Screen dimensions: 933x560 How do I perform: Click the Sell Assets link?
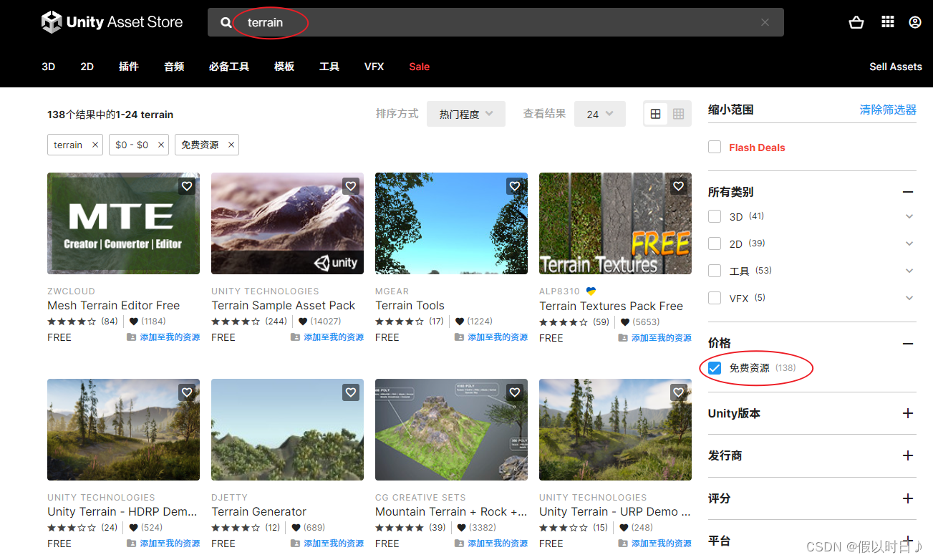point(896,67)
